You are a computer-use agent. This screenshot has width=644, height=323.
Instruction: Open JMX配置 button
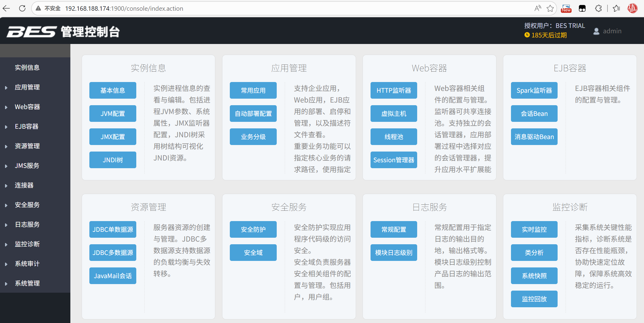pyautogui.click(x=113, y=137)
